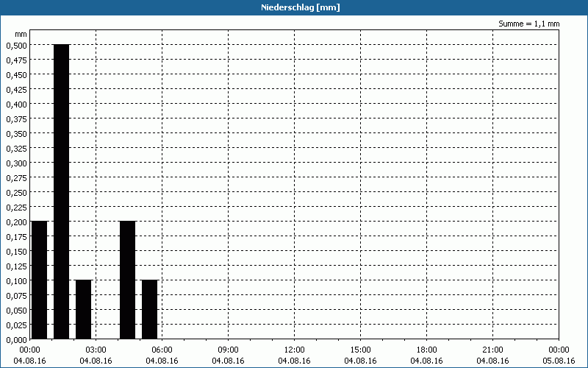The width and height of the screenshot is (588, 368).
Task: Select the 0,100 bar just before 03:00
Action: (83, 310)
